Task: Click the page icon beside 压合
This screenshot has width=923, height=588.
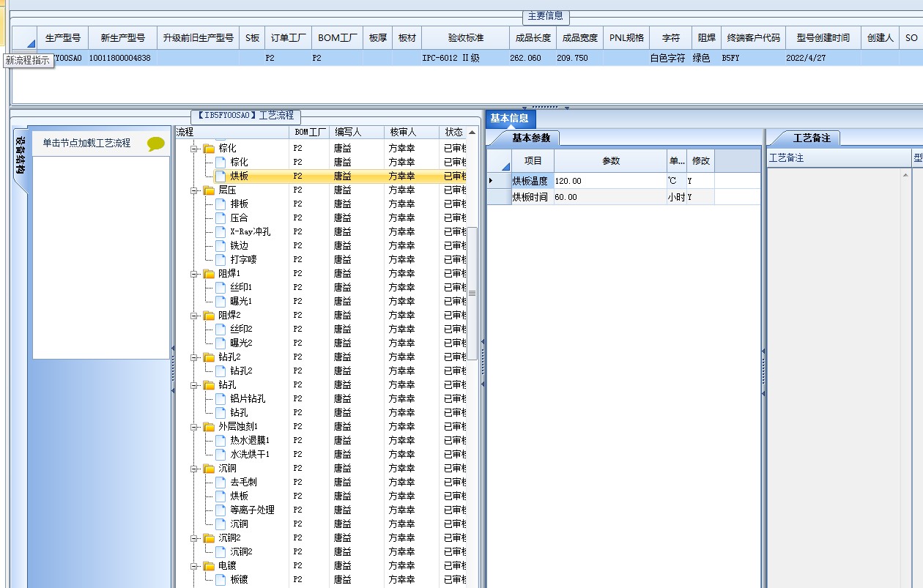Action: [x=220, y=217]
